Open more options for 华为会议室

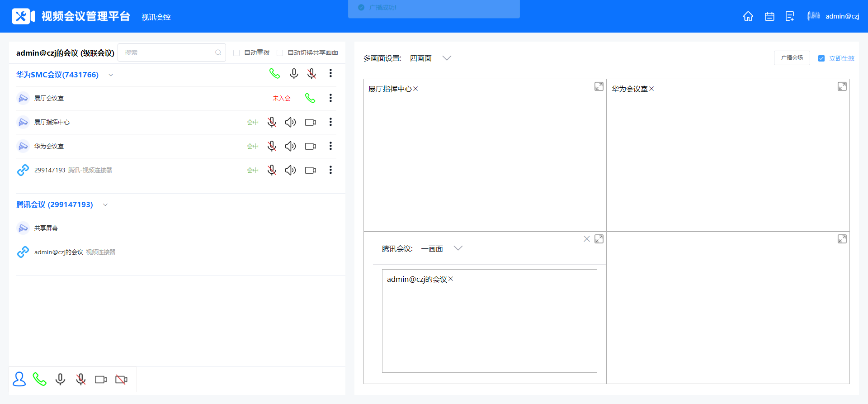click(x=330, y=146)
